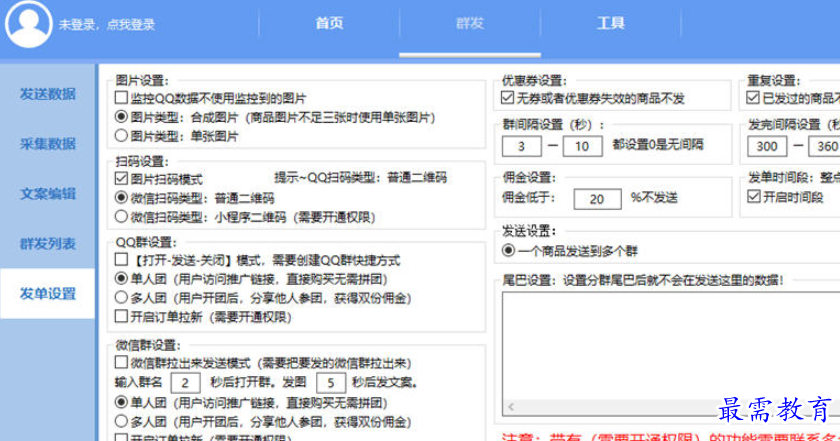The width and height of the screenshot is (840, 441).
Task: Click the 提示~QQ扫码类型: 普通二维码 hint text
Action: 361,177
